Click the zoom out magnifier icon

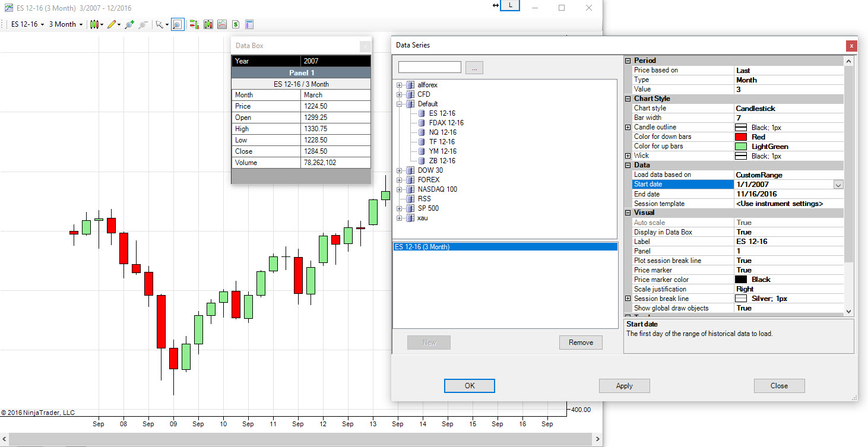(142, 24)
